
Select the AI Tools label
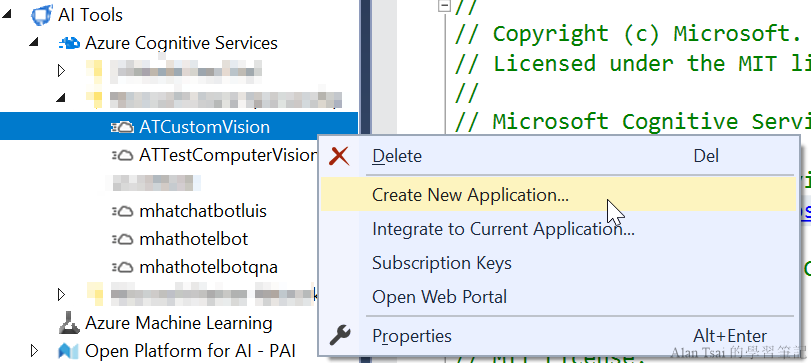(x=91, y=14)
